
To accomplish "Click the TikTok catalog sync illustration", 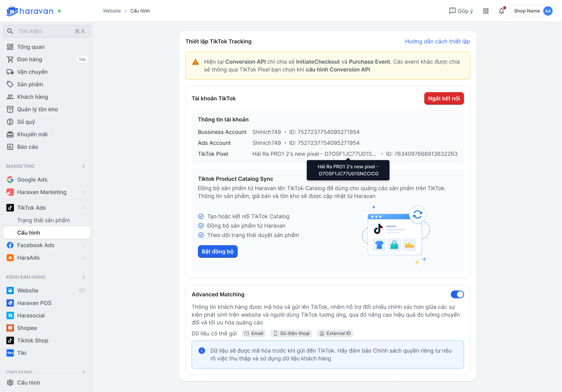I will click(x=396, y=235).
